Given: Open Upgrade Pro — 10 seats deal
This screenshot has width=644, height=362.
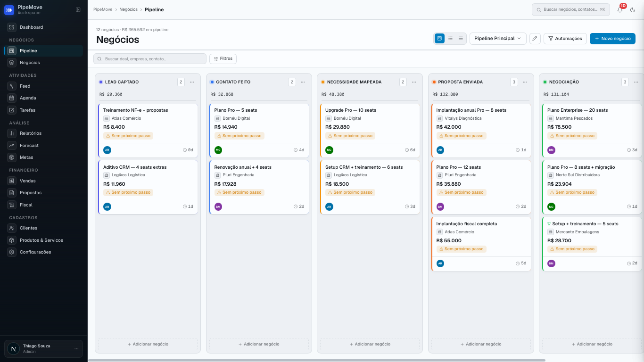Looking at the screenshot, I should (x=370, y=131).
